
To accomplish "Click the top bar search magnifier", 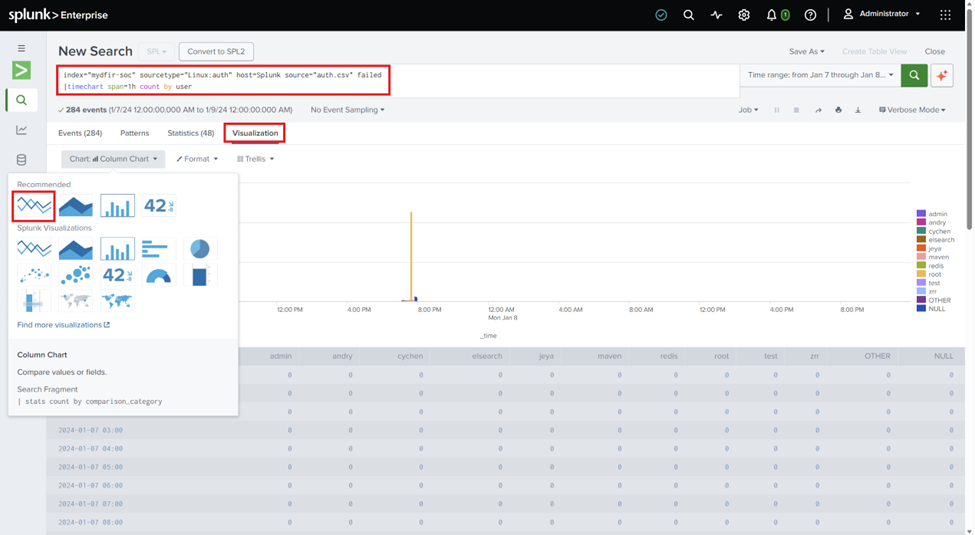I will tap(688, 15).
